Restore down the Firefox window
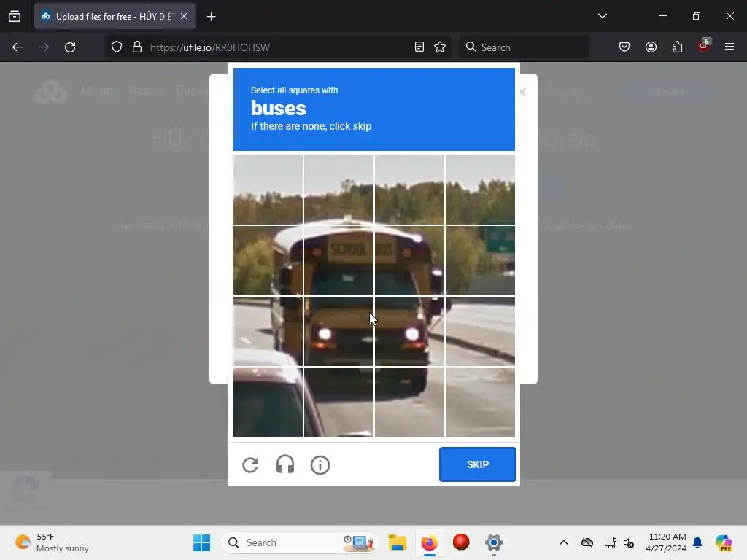Viewport: 747px width, 560px height. tap(696, 16)
